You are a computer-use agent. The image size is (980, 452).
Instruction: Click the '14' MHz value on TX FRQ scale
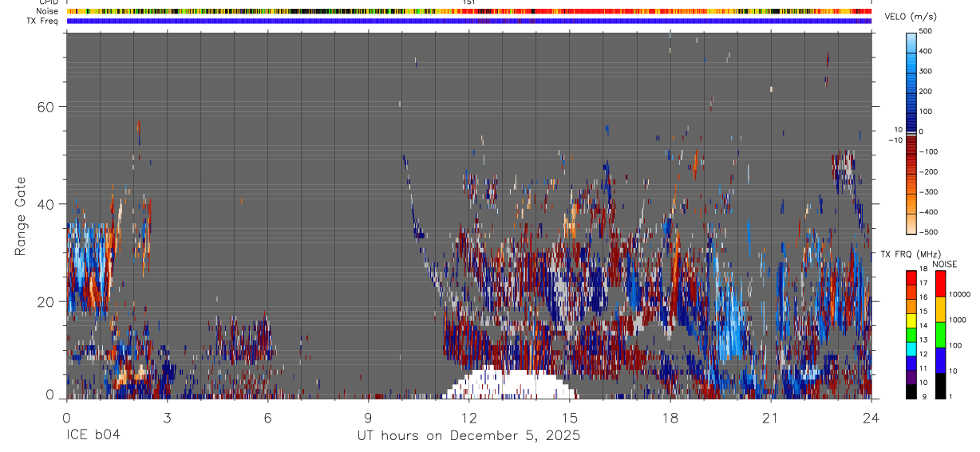tap(923, 325)
